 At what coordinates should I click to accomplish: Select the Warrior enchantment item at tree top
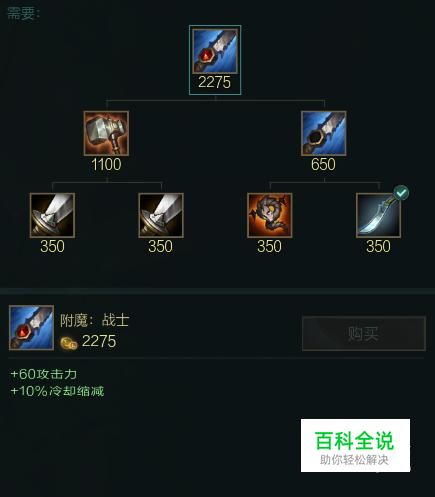tap(215, 51)
